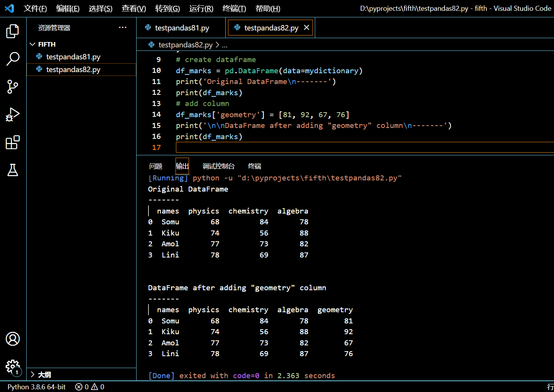The image size is (554, 392).
Task: Click the '# create dataframe' comment line
Action: pyautogui.click(x=216, y=60)
